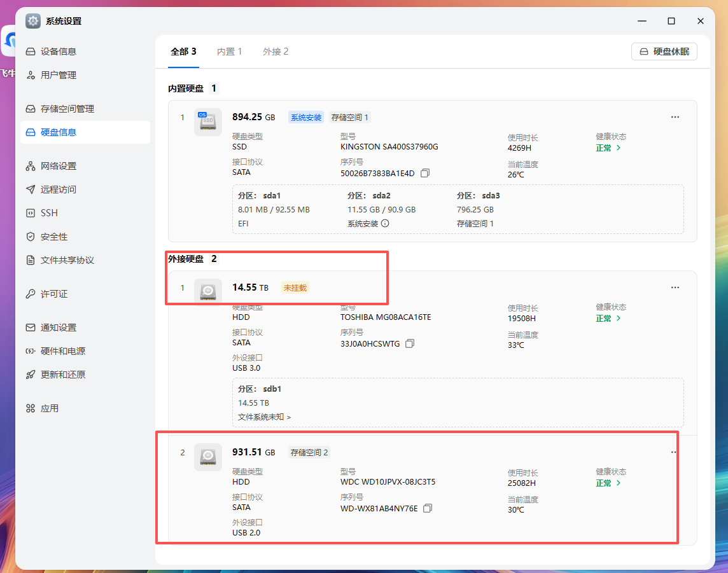Click the 网络设置 network icon

tap(31, 166)
